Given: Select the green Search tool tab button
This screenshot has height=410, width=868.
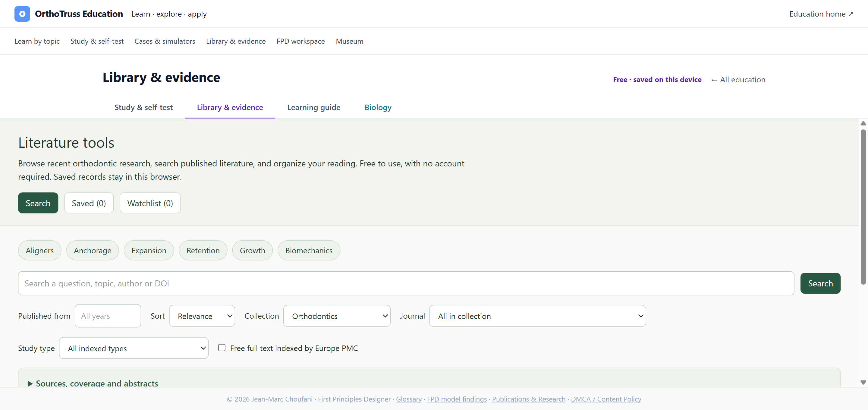Looking at the screenshot, I should (x=38, y=203).
